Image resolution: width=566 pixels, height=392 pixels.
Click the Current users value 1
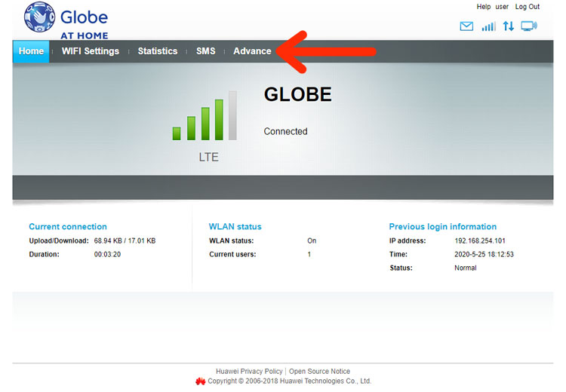tap(309, 254)
